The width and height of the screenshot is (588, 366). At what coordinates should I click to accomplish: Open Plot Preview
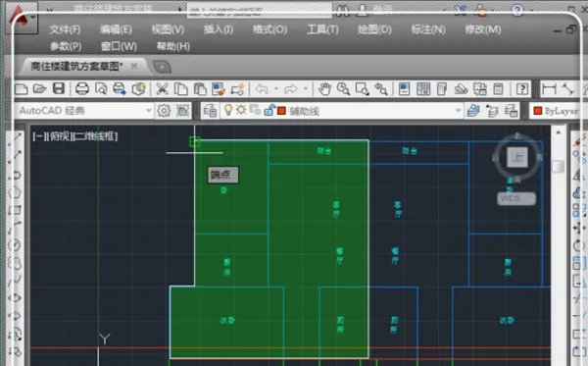pyautogui.click(x=101, y=89)
